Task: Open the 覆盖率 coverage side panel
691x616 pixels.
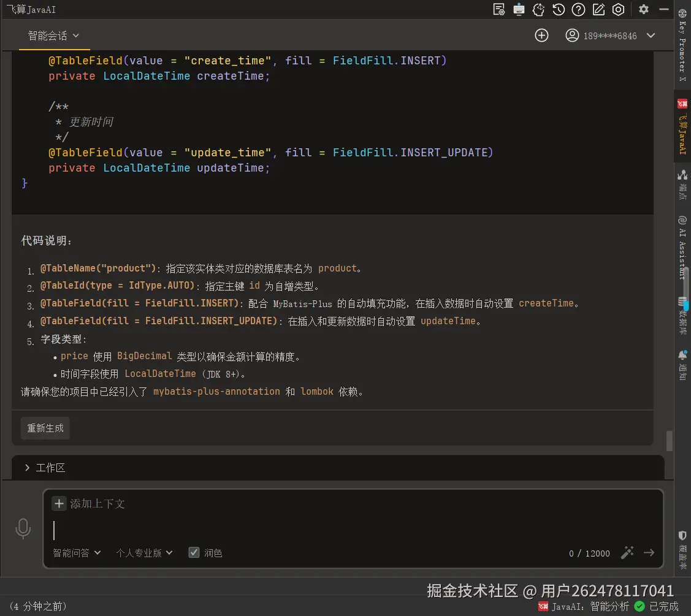Action: click(682, 550)
